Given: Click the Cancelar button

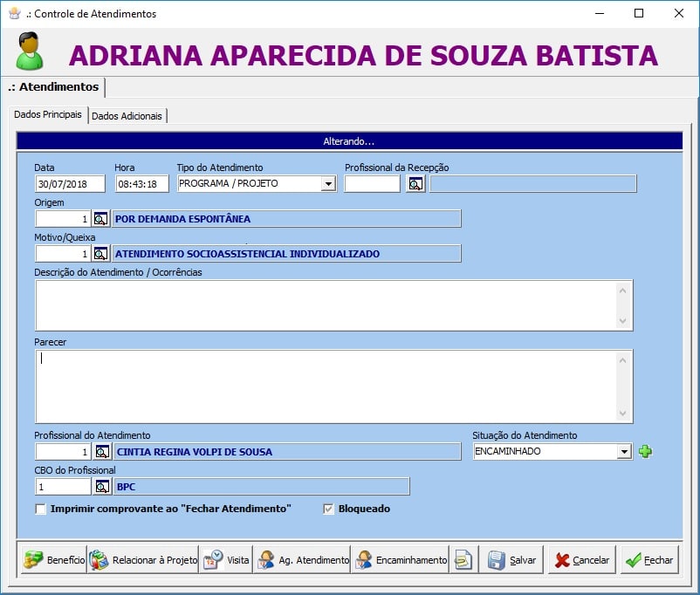Looking at the screenshot, I should pyautogui.click(x=581, y=560).
